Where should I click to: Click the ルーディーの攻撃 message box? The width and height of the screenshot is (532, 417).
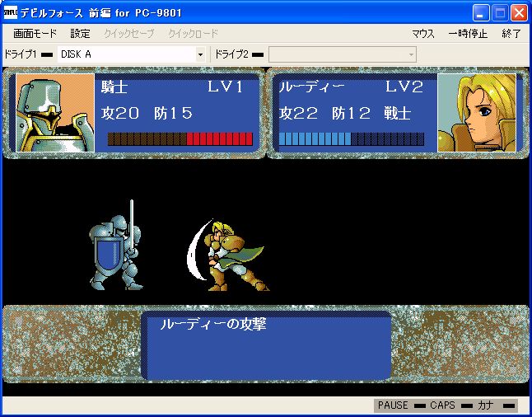tap(266, 345)
